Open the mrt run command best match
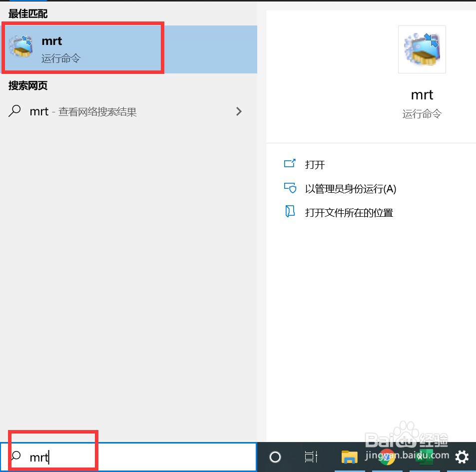 [82, 47]
